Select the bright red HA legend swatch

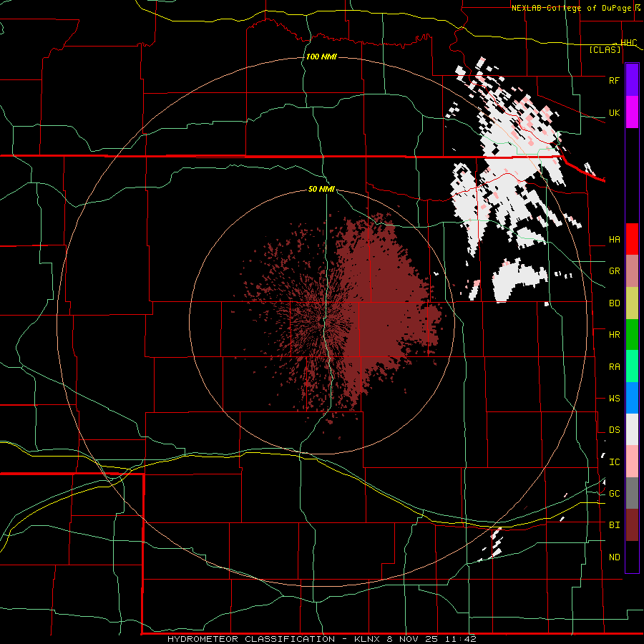632,239
